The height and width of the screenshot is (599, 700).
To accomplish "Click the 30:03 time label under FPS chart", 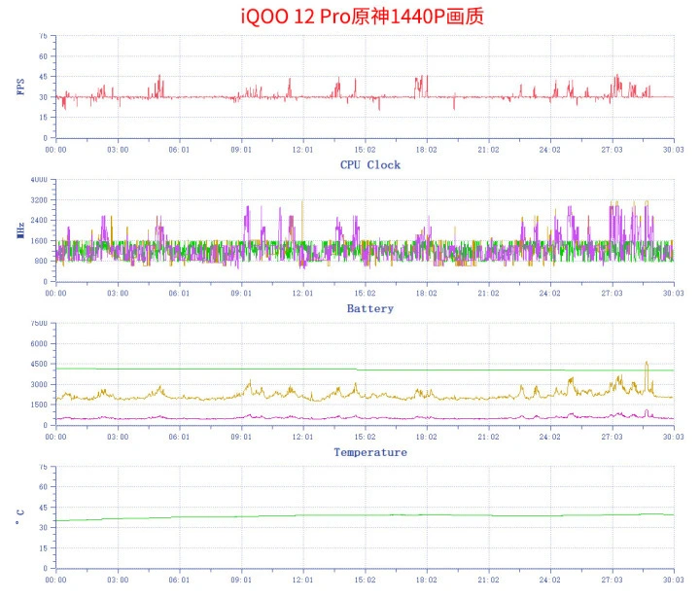I will pyautogui.click(x=673, y=150).
